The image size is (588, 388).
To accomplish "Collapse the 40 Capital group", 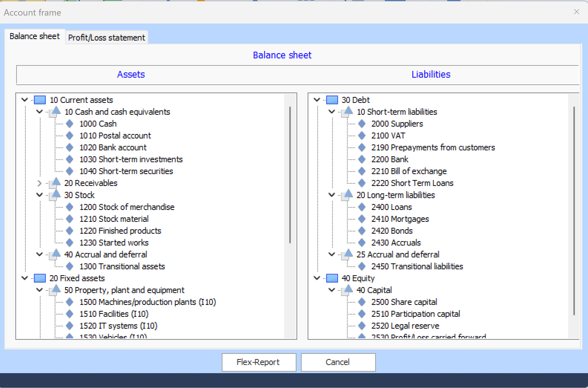I will tap(332, 290).
